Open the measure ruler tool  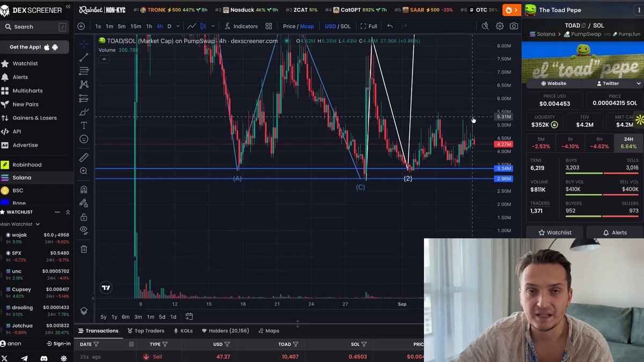pos(84,158)
